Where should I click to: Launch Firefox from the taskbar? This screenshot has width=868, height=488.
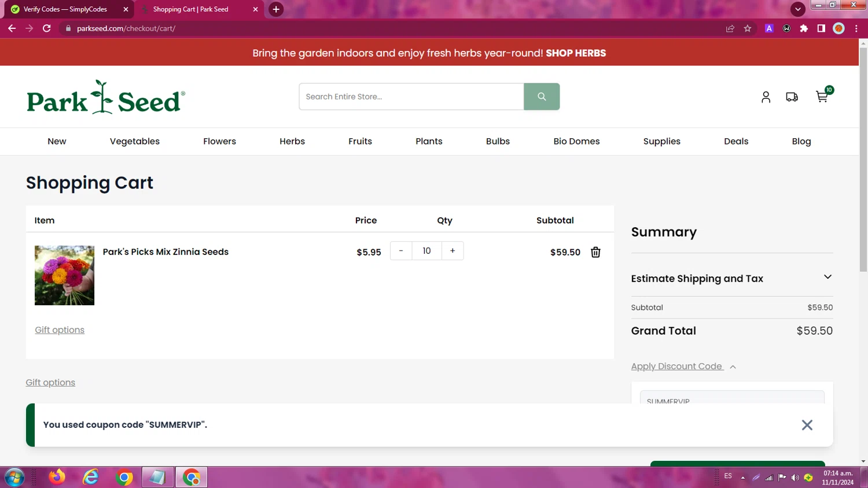pos(57,477)
